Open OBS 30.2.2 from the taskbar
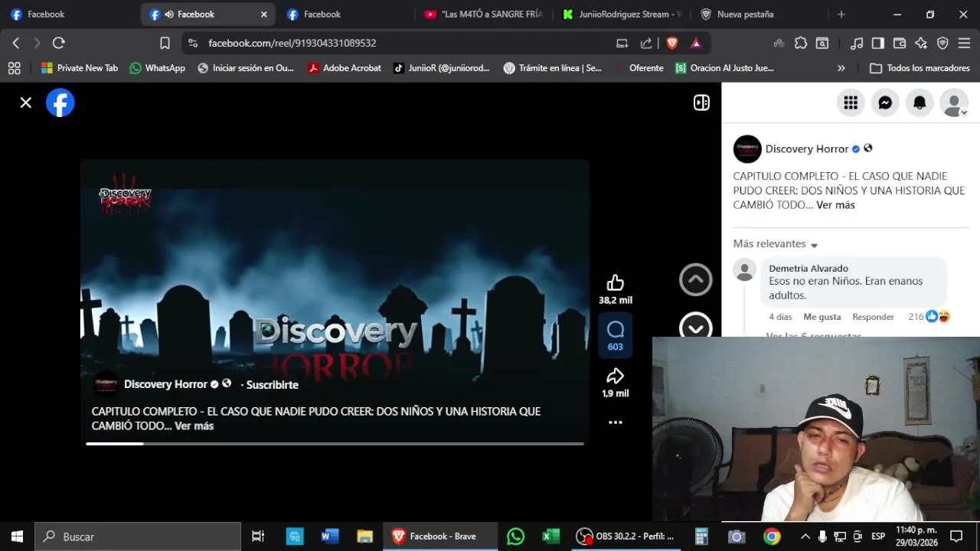This screenshot has height=551, width=980. click(x=626, y=536)
